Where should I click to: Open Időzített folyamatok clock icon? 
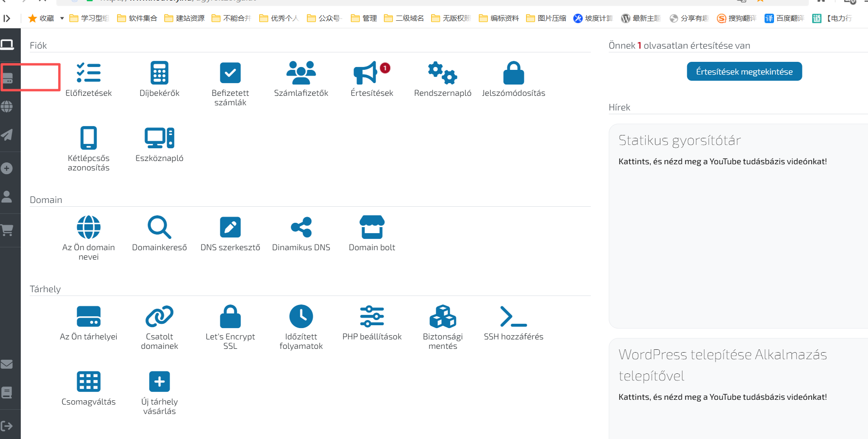tap(301, 316)
